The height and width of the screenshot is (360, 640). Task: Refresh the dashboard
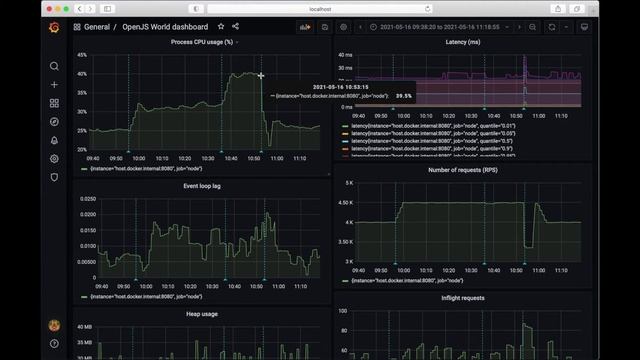click(552, 27)
